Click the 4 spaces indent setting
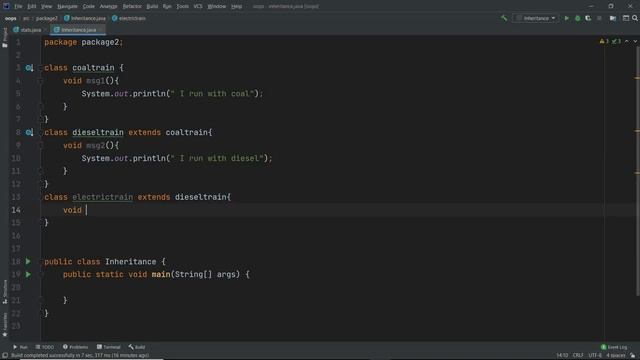The image size is (640, 360). (616, 356)
